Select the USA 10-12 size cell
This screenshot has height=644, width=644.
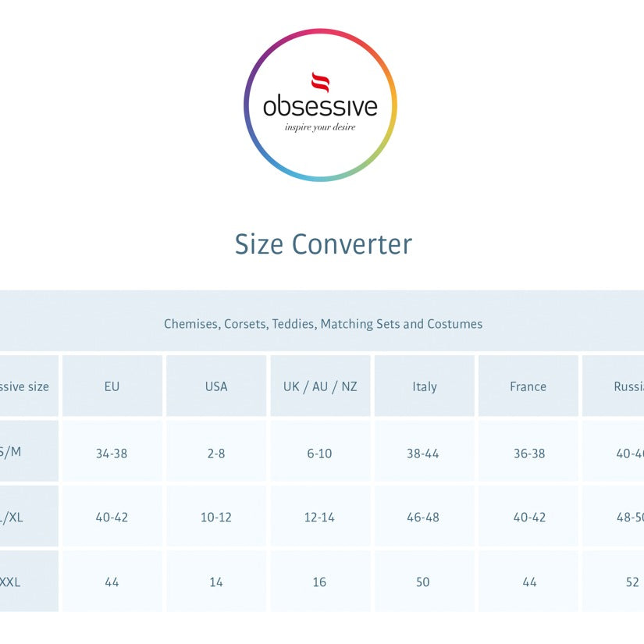click(x=216, y=517)
